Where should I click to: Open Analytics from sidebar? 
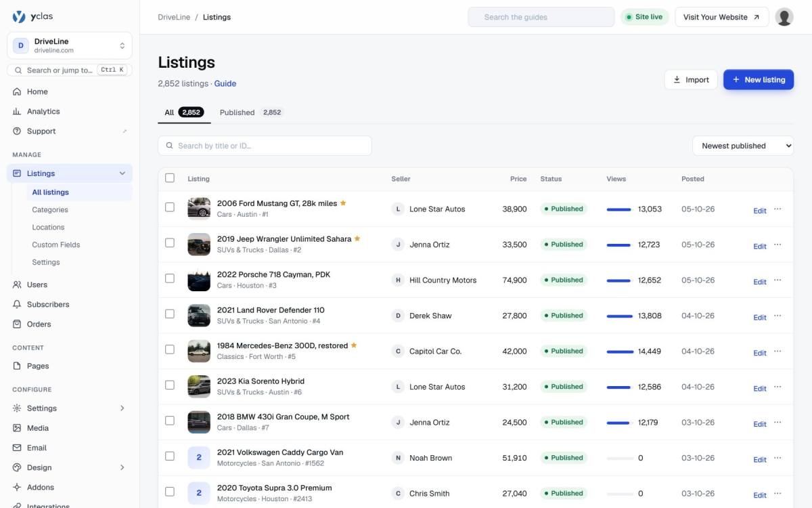[70, 111]
